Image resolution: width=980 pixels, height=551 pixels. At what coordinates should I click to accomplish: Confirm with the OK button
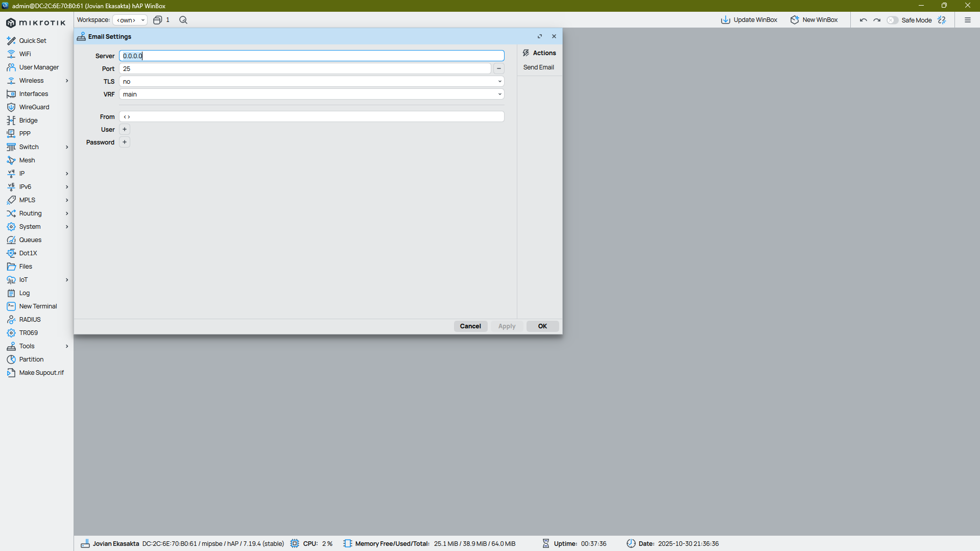pos(542,326)
